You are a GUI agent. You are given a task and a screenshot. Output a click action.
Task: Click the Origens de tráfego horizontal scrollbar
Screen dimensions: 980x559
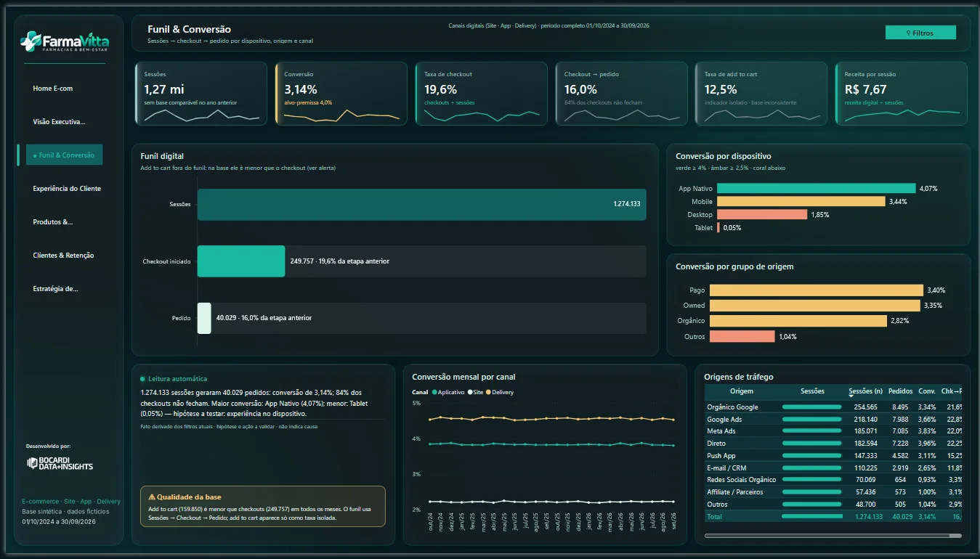pyautogui.click(x=833, y=536)
